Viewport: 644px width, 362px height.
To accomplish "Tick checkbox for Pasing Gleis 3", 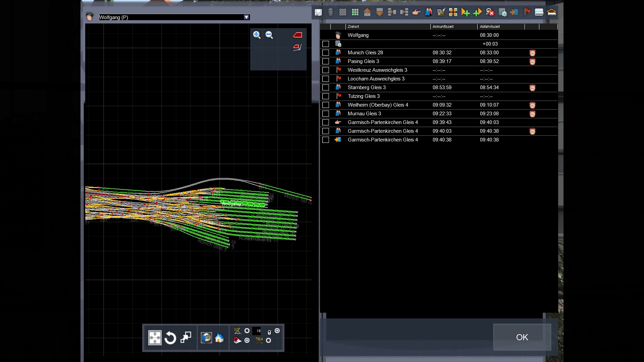I will coord(326,61).
